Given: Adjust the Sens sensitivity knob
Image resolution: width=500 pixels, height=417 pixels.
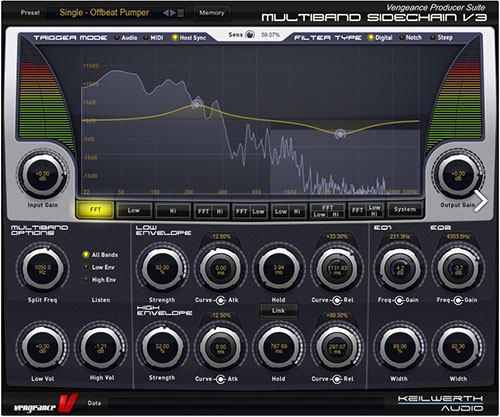Looking at the screenshot, I should click(x=250, y=35).
